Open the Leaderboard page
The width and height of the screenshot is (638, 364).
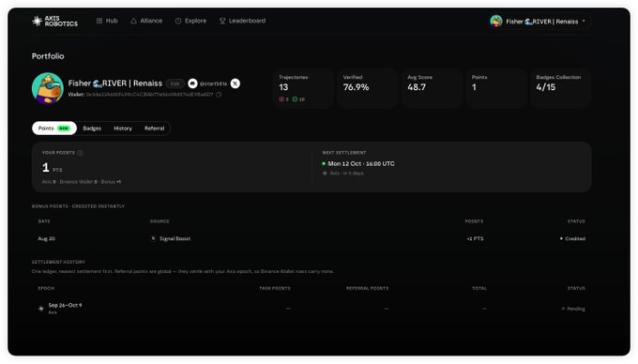point(242,21)
